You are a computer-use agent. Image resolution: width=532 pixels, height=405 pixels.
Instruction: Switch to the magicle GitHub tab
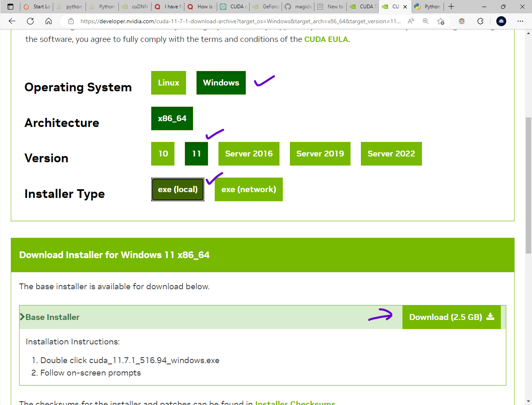(298, 7)
